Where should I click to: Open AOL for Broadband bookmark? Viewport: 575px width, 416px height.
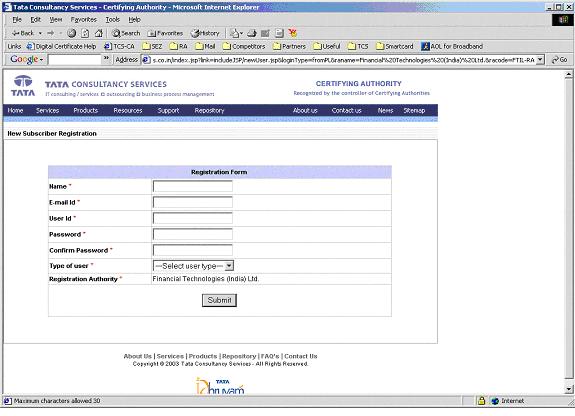click(x=452, y=47)
